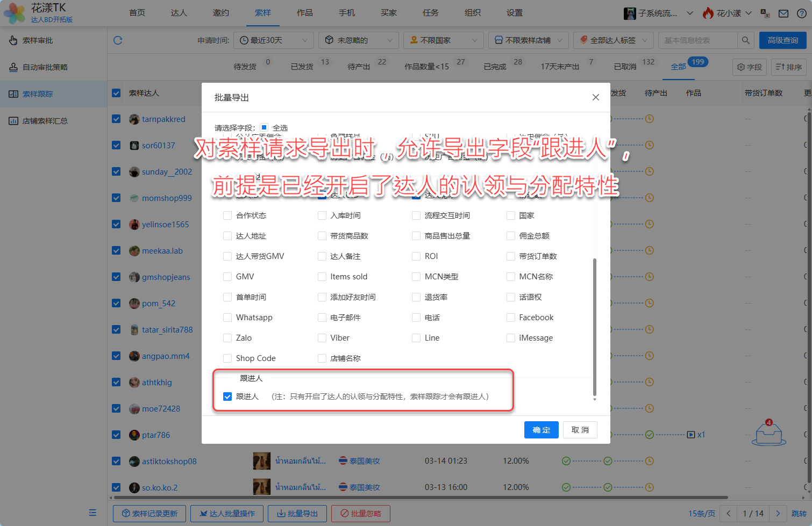Screen dimensions: 812x526
Task: Expand the 最近30天 time dropdown
Action: tap(274, 40)
